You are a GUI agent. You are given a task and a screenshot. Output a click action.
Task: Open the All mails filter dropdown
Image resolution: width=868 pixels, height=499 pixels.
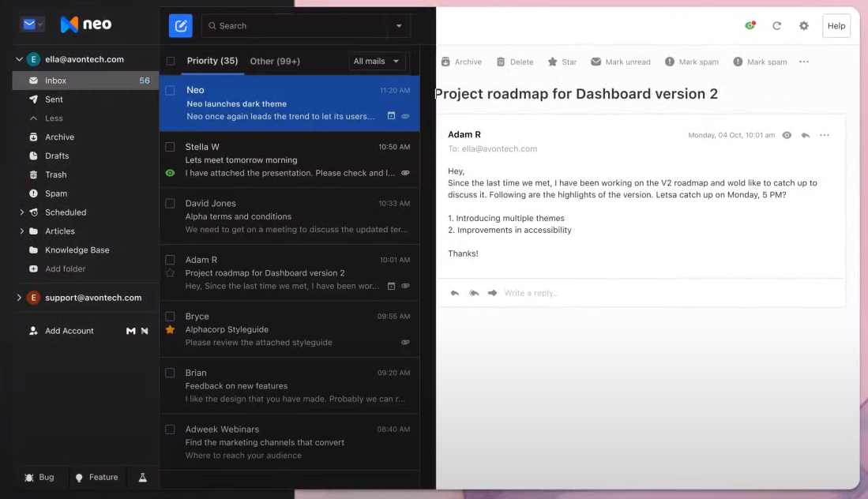point(377,61)
